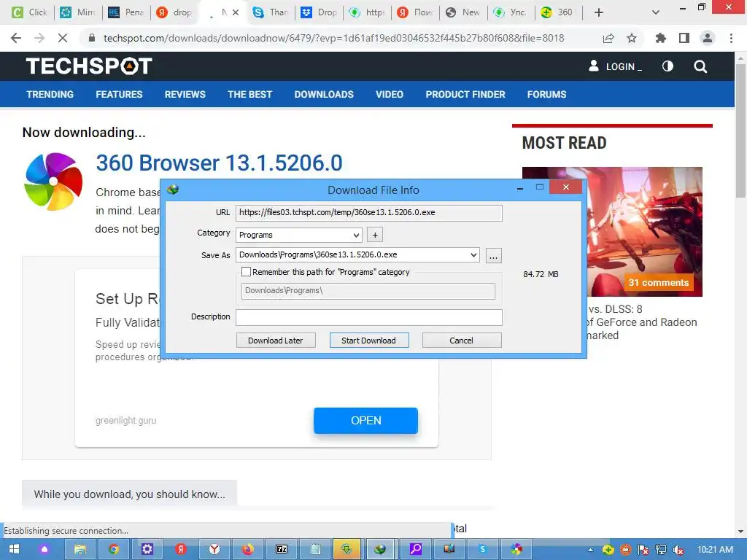This screenshot has width=747, height=560.
Task: Open the REVIEWS menu item
Action: [185, 94]
